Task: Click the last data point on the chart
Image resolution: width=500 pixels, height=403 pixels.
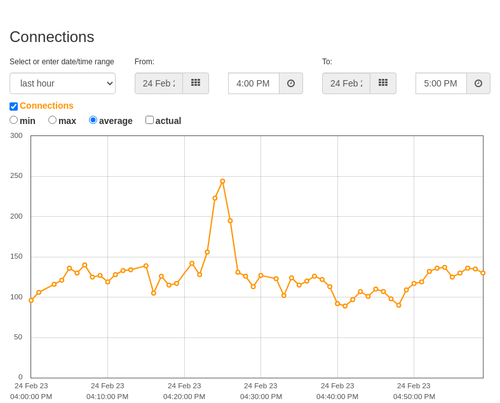Action: pyautogui.click(x=483, y=273)
